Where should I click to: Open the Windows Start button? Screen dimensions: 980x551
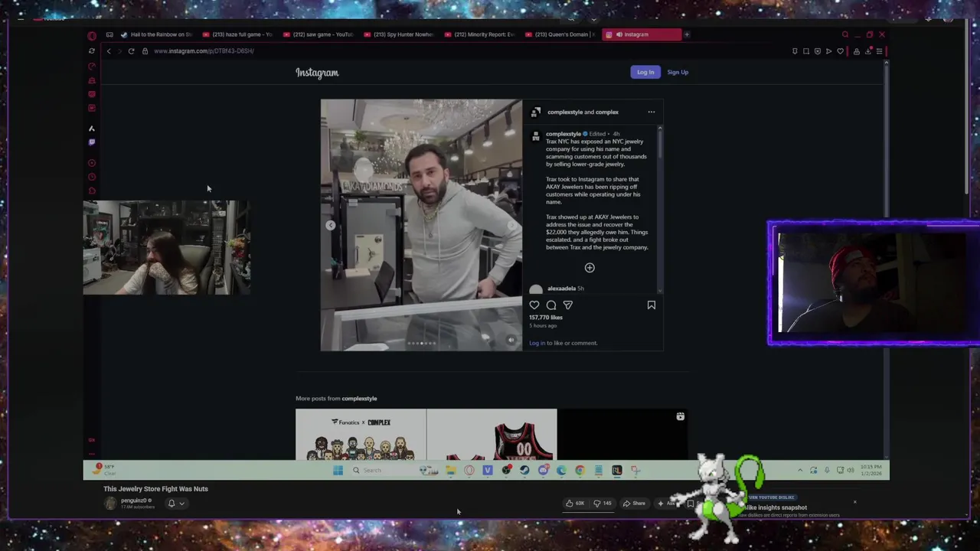click(x=338, y=471)
